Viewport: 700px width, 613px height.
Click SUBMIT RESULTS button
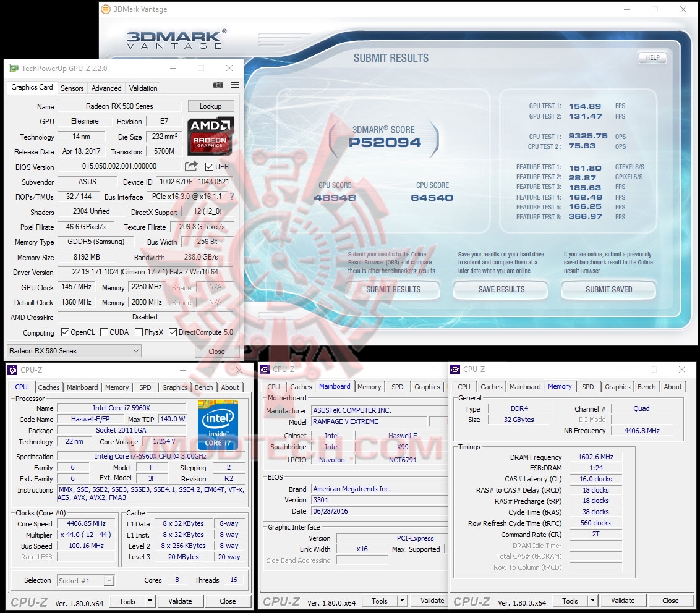(393, 290)
